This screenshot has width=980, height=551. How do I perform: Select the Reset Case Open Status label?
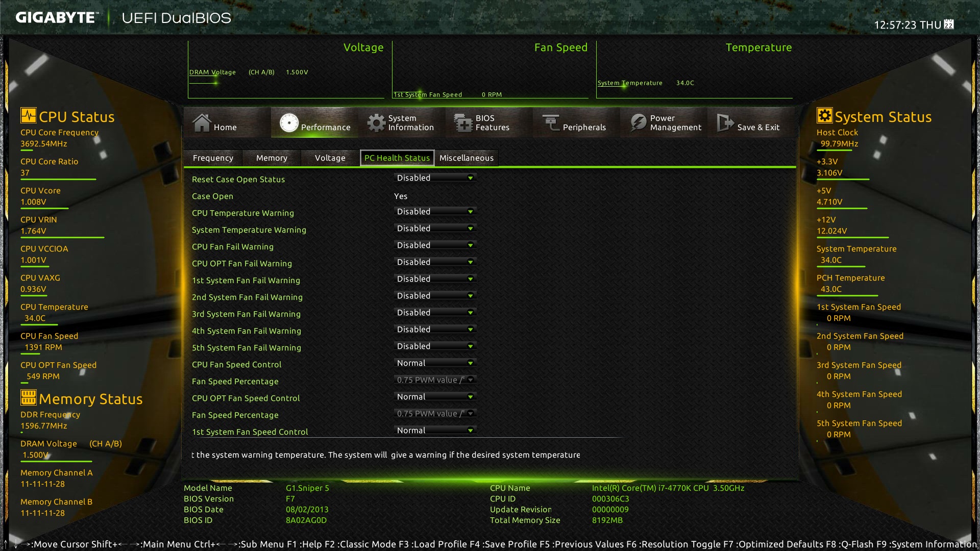[x=238, y=179]
